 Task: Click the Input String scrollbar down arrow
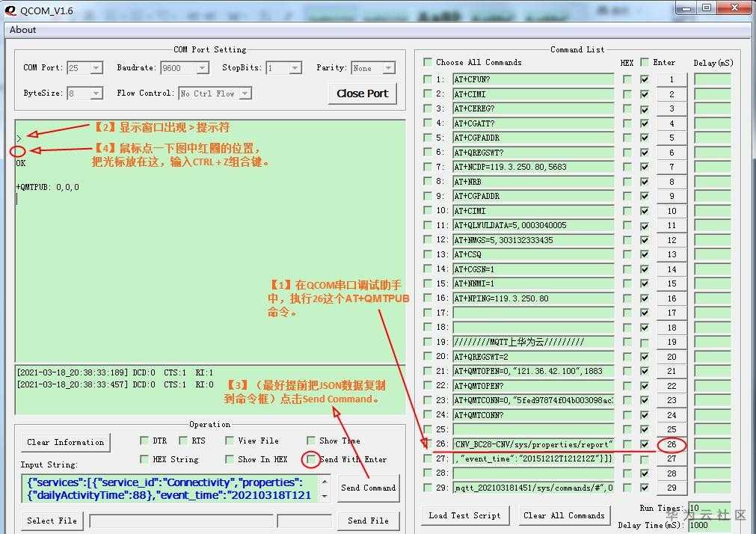click(x=325, y=496)
